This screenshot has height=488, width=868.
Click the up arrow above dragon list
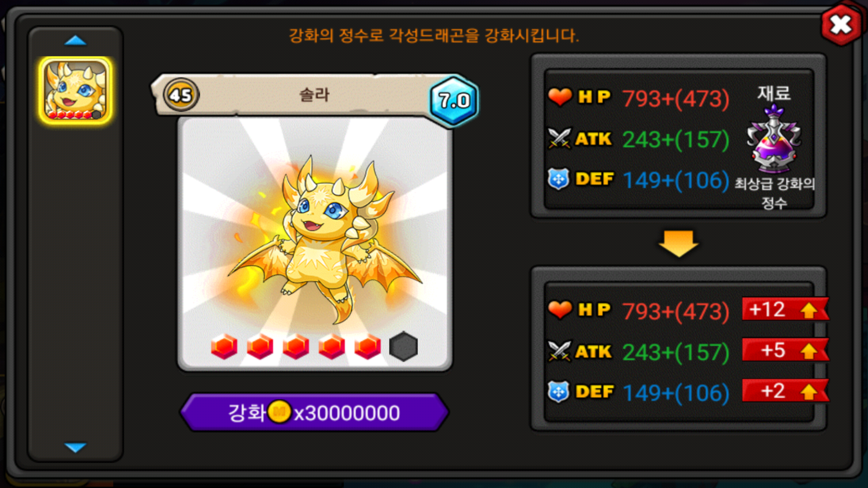click(x=75, y=41)
